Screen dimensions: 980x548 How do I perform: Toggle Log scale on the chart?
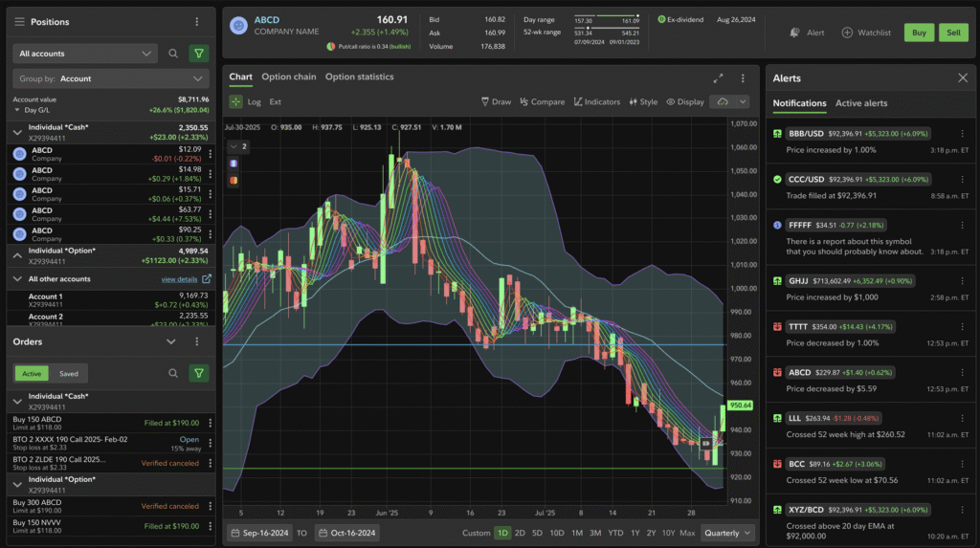point(254,101)
